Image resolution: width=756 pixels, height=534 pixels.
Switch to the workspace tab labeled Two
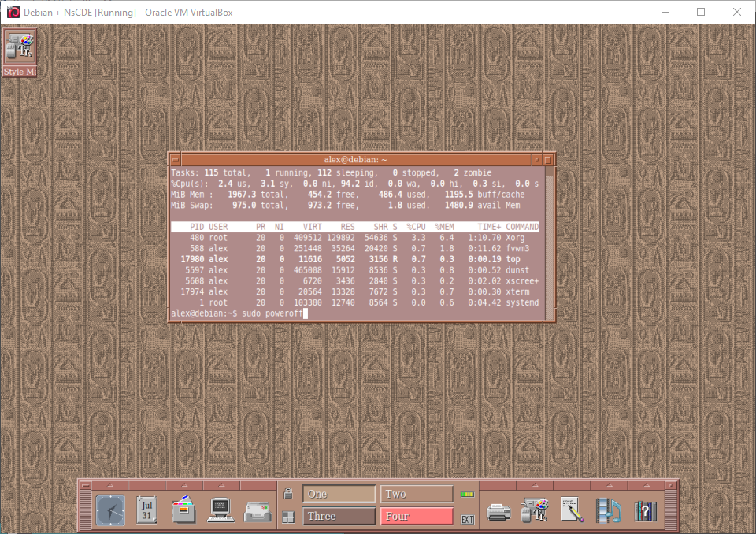[417, 494]
